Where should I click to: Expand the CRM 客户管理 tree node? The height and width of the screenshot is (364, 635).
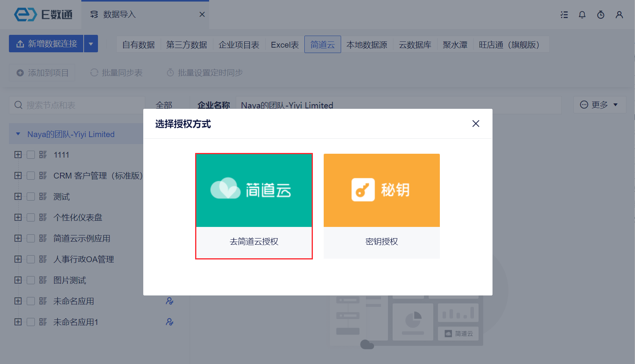click(x=18, y=175)
